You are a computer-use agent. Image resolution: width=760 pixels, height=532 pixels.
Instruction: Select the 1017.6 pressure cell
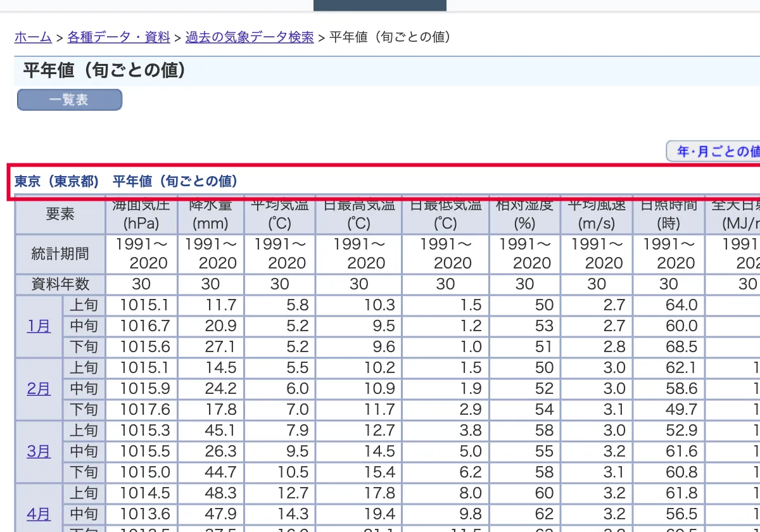point(142,410)
